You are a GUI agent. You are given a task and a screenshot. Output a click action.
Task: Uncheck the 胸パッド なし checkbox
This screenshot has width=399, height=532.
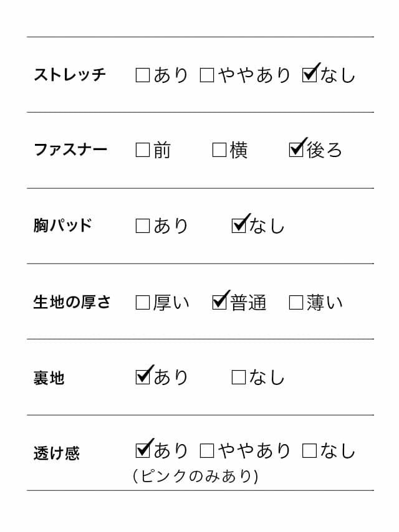click(x=239, y=226)
